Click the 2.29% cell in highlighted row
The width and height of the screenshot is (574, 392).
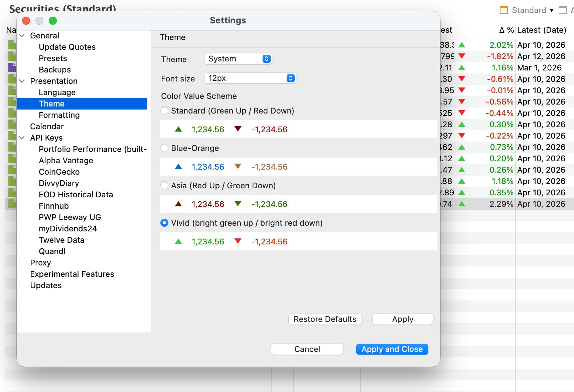click(x=501, y=204)
